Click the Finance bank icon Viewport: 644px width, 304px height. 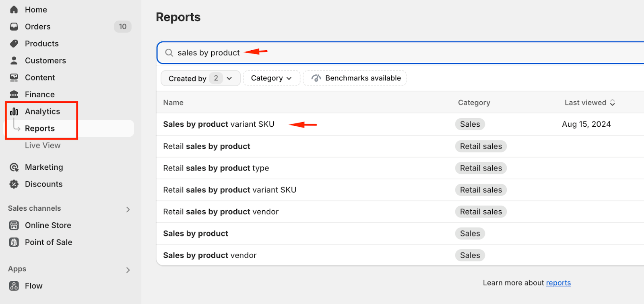pyautogui.click(x=14, y=94)
